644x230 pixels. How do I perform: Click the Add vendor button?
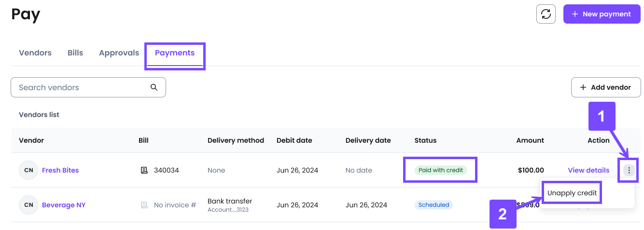pyautogui.click(x=606, y=87)
